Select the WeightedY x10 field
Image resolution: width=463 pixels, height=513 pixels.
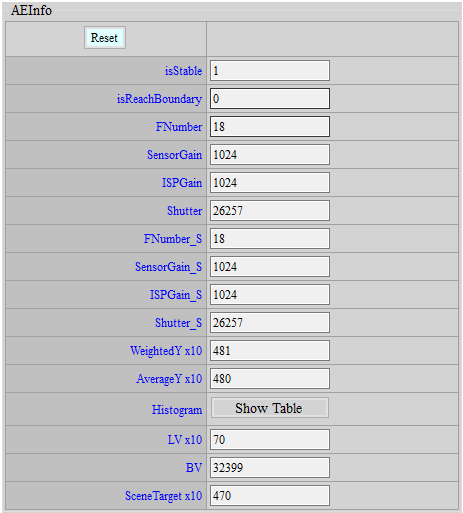[270, 351]
